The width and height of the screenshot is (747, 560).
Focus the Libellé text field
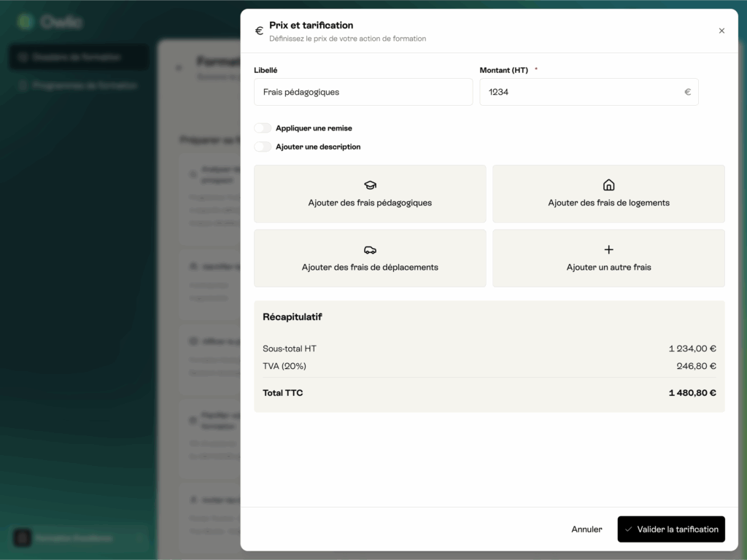click(x=363, y=93)
